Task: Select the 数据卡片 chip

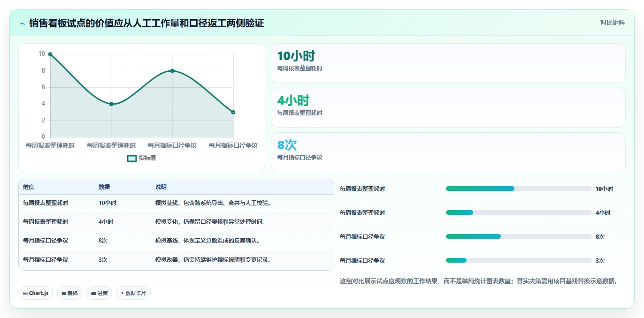Action: coord(133,293)
